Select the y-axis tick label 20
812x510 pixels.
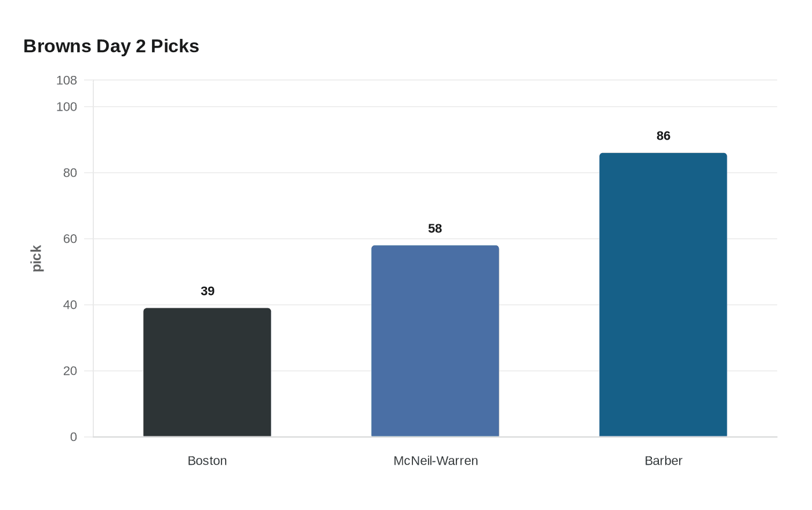(x=70, y=371)
